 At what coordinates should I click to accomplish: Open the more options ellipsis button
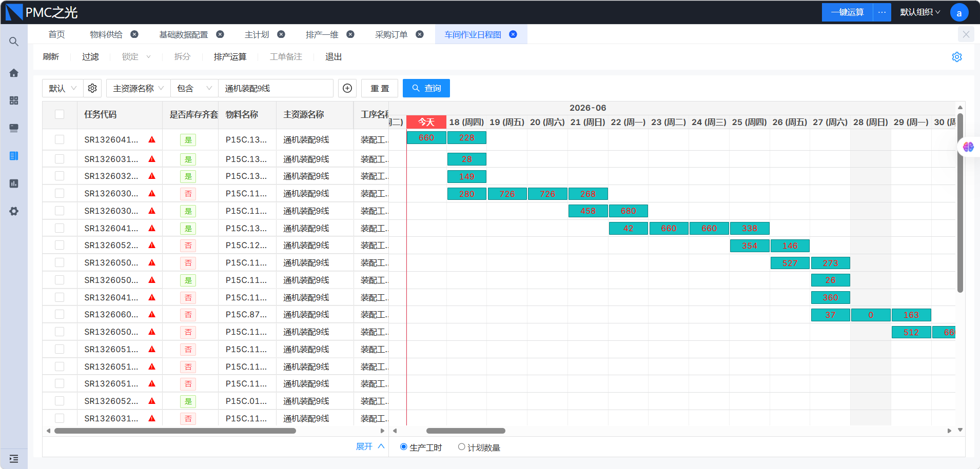(882, 12)
